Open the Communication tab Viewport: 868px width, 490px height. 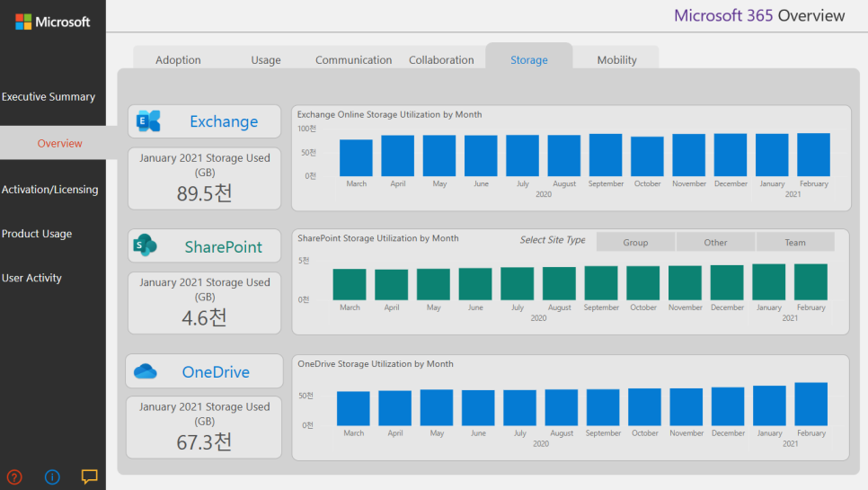point(353,60)
